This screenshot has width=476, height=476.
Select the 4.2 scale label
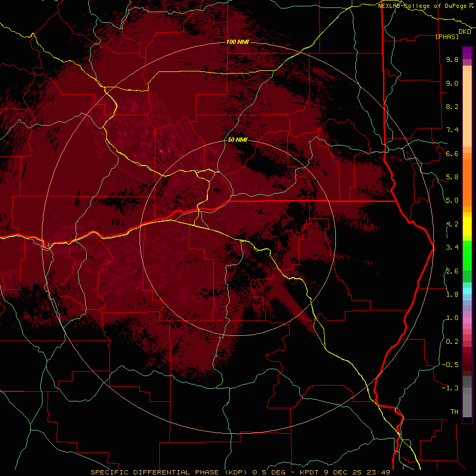(x=452, y=224)
